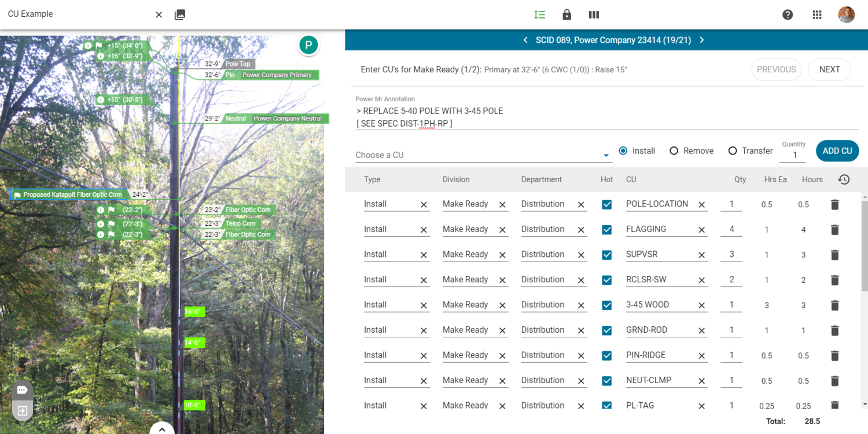Open the columns view icon
Image resolution: width=868 pixels, height=434 pixels.
click(x=594, y=14)
